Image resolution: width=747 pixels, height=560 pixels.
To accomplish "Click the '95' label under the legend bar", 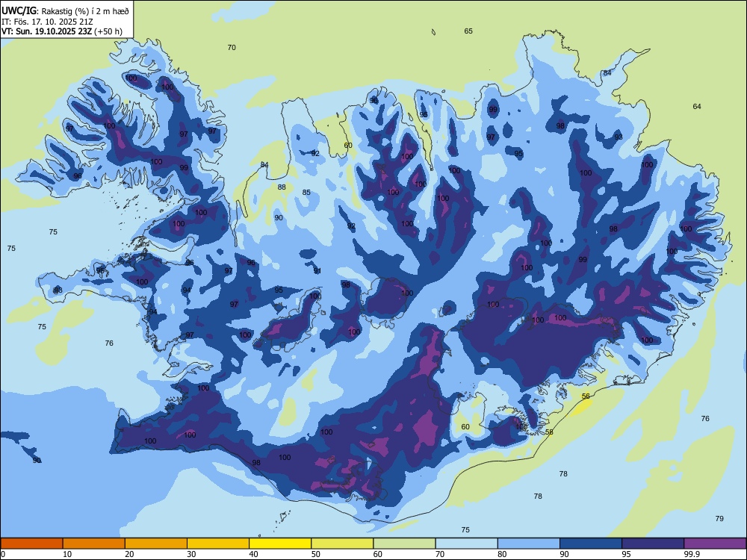I will [626, 554].
